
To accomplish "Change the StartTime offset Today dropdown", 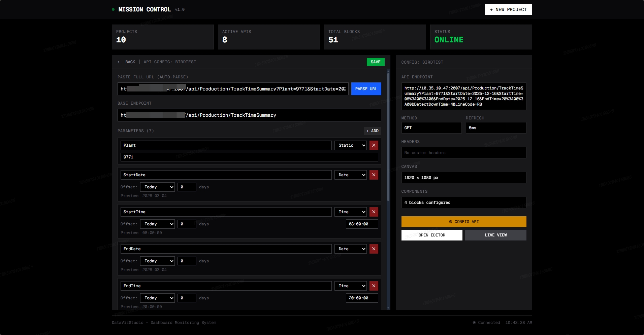I will [x=157, y=224].
